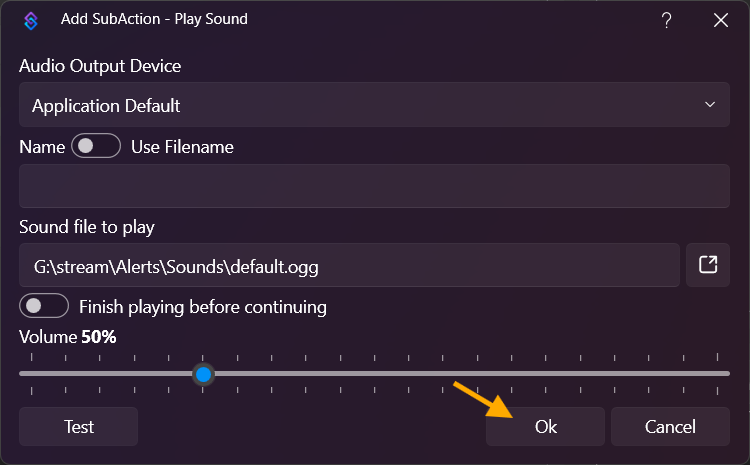The width and height of the screenshot is (750, 465).
Task: Open the Application Default combo box
Action: coord(360,105)
